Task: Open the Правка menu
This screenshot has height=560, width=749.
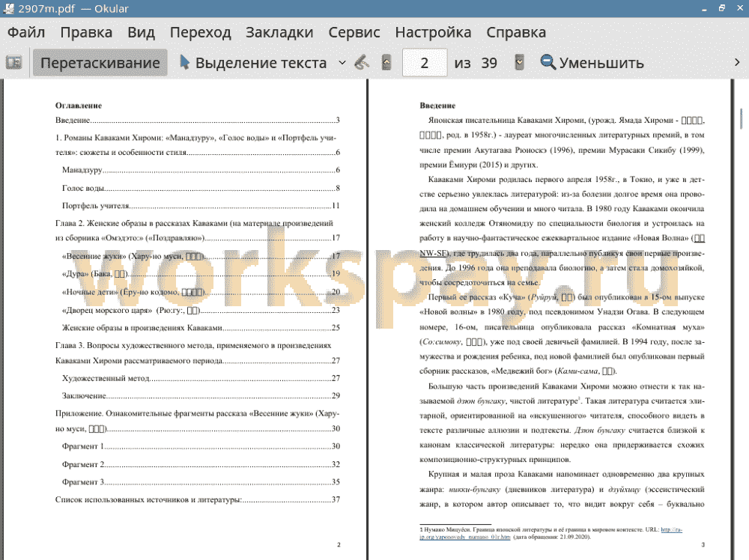Action: pyautogui.click(x=86, y=32)
